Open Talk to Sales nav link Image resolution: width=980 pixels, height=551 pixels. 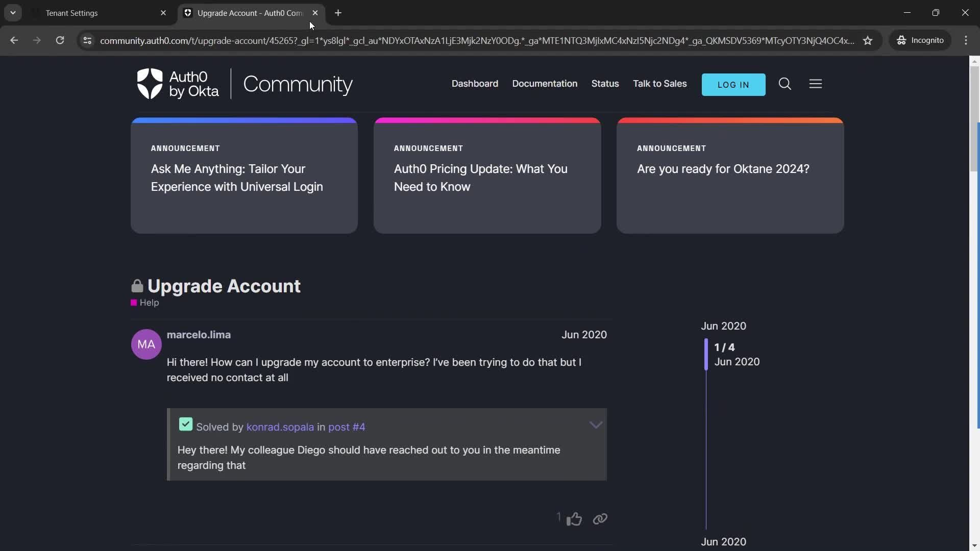coord(659,84)
